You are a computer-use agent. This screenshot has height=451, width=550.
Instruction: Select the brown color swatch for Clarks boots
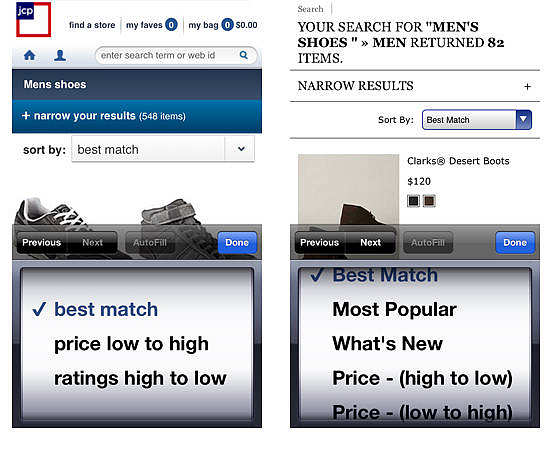click(429, 201)
